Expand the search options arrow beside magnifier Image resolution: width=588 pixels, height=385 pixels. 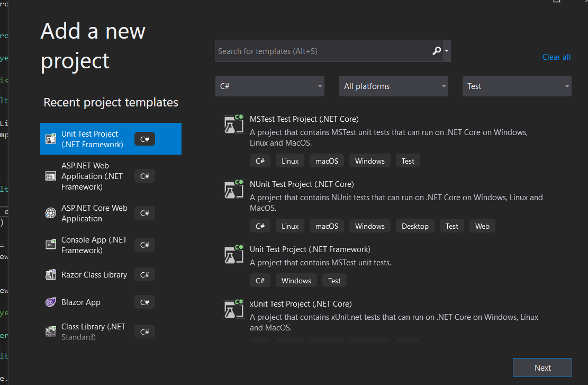pos(447,51)
